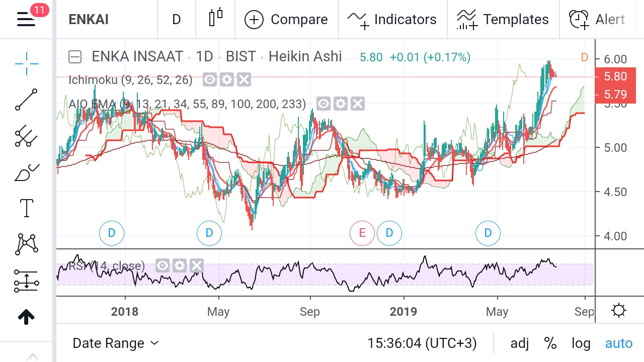Image resolution: width=644 pixels, height=362 pixels.
Task: Open the Date Range dropdown
Action: [116, 343]
